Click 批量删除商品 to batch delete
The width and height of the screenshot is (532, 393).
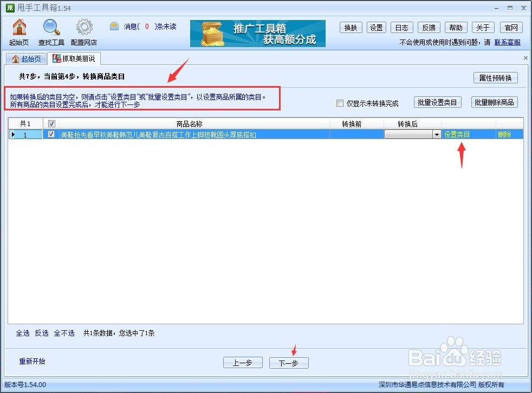tap(494, 102)
